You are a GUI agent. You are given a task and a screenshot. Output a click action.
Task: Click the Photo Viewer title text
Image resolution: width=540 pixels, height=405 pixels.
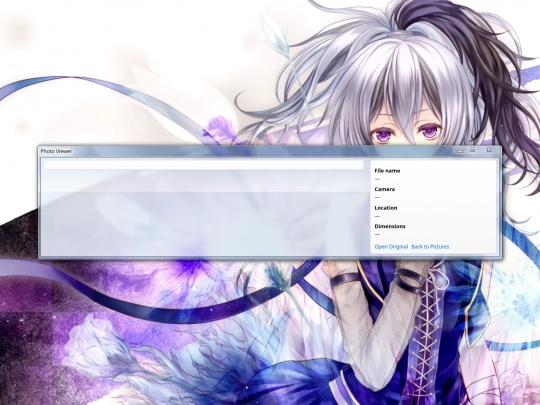click(56, 151)
